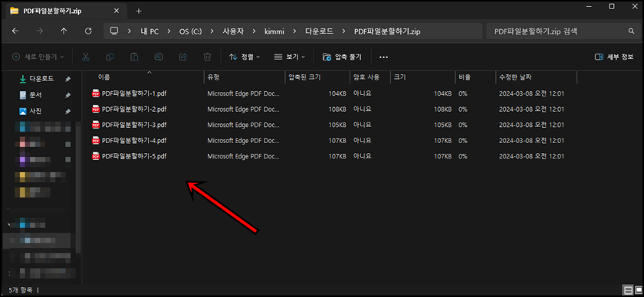Sort by 크기 column header
This screenshot has width=644, height=297.
[400, 77]
